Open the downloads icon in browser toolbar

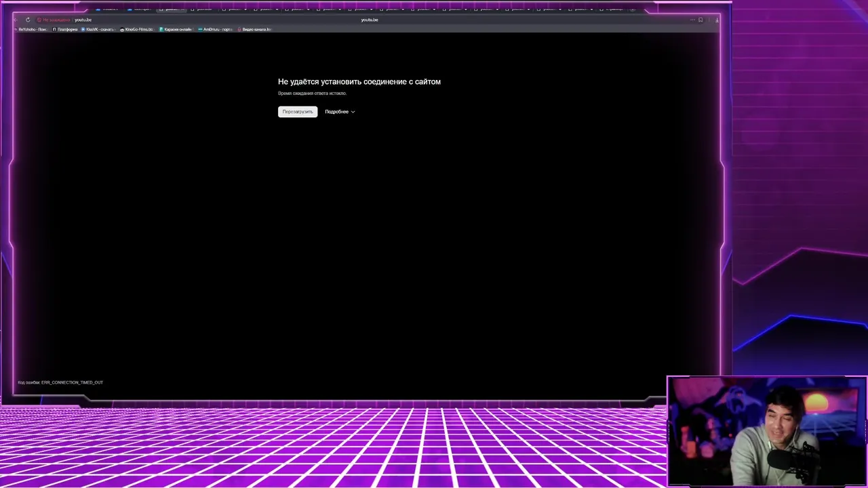click(x=717, y=20)
